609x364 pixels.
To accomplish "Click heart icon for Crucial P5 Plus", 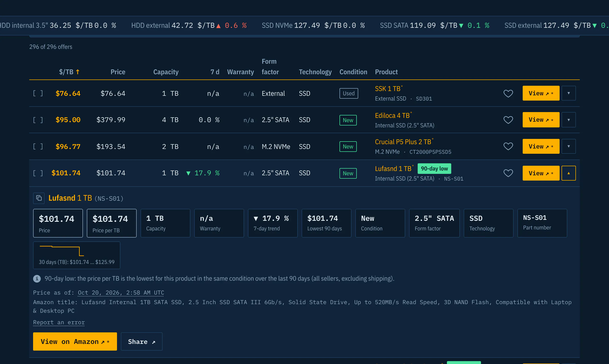I will [x=508, y=146].
